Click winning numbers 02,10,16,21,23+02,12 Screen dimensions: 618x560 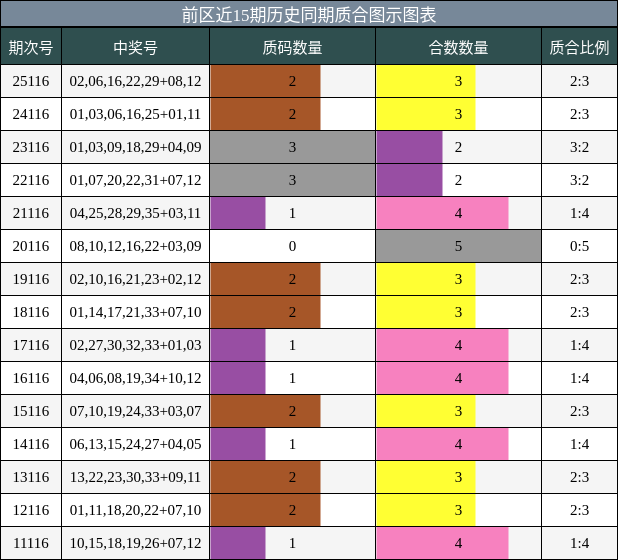[135, 279]
